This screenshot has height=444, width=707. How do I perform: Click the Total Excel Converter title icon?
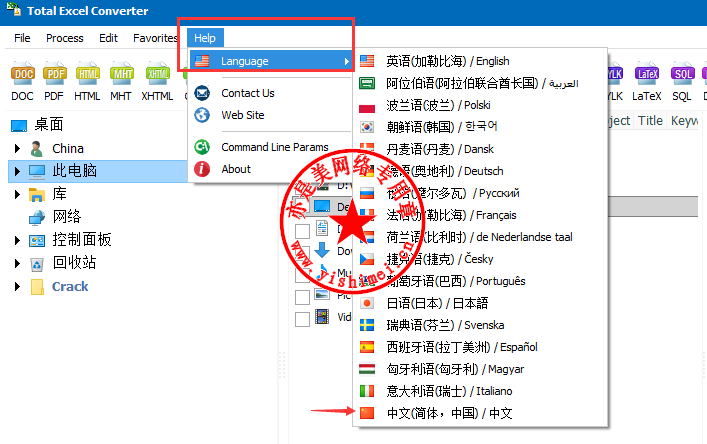pyautogui.click(x=14, y=9)
